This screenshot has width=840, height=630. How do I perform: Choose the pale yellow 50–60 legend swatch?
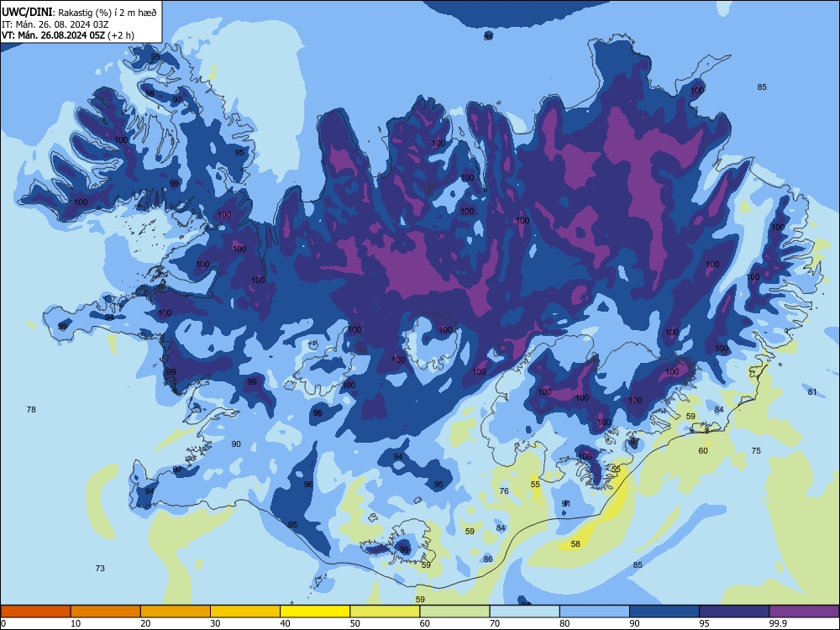385,612
